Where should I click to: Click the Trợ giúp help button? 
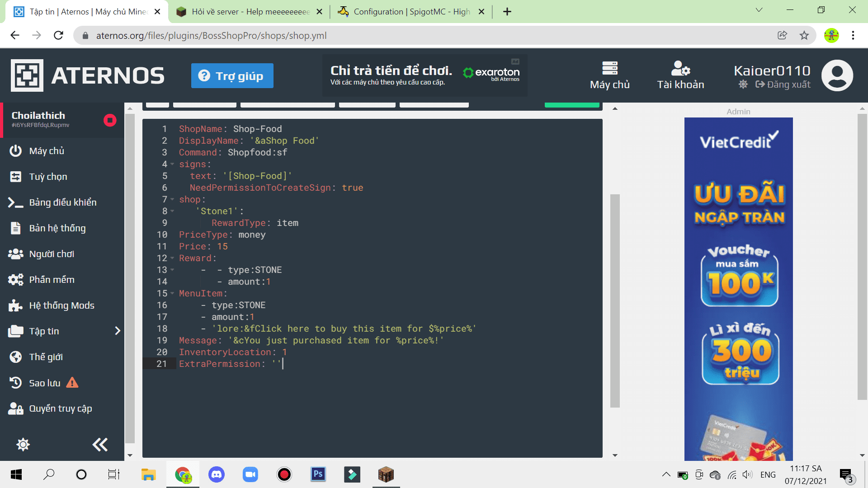coord(232,76)
